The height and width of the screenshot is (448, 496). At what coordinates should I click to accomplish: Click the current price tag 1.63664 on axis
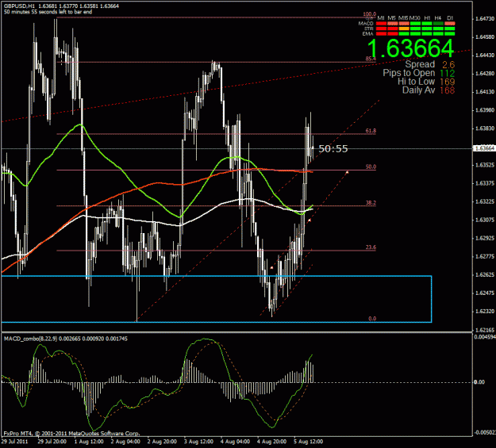pyautogui.click(x=483, y=148)
